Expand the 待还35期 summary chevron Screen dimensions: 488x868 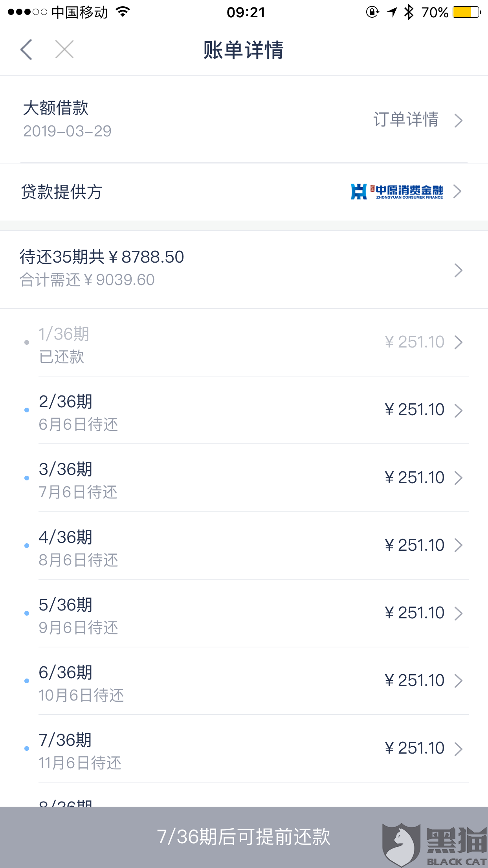tap(458, 270)
